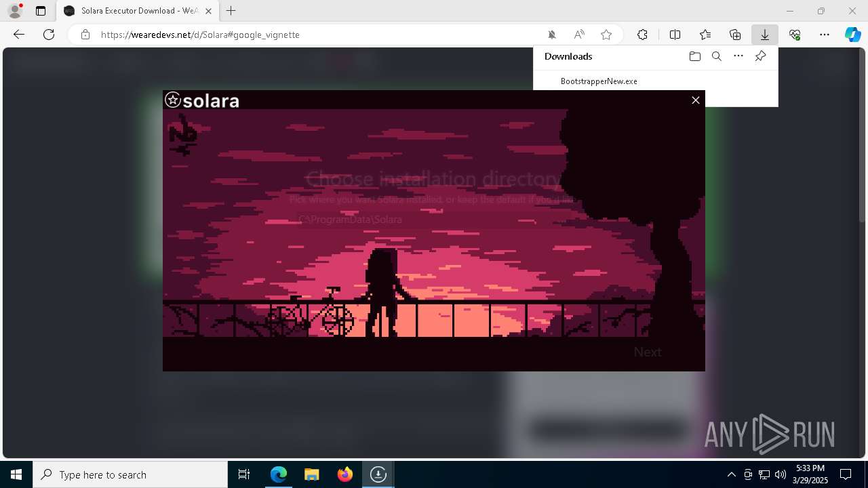Image resolution: width=868 pixels, height=488 pixels.
Task: View site information via the lock icon
Action: tap(85, 35)
